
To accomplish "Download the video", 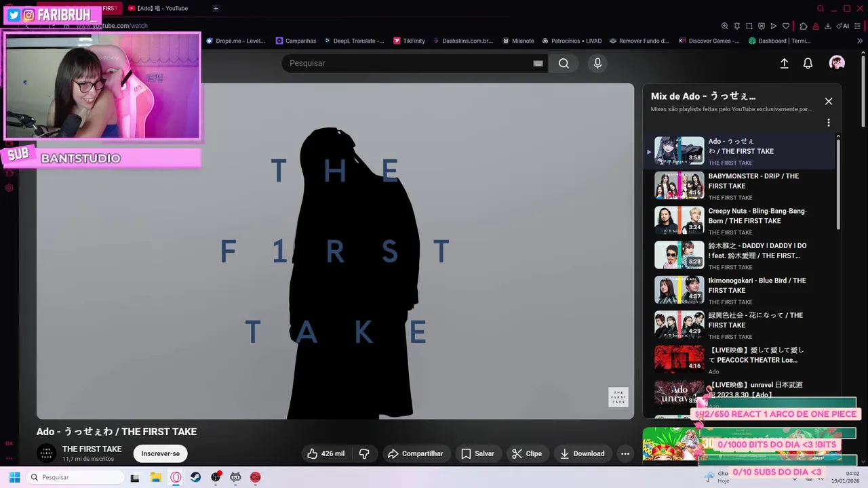I will click(x=583, y=453).
